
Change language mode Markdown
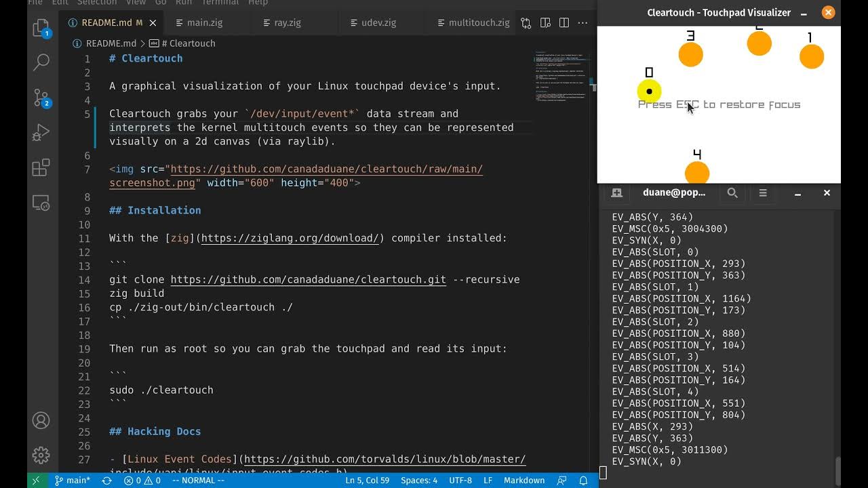point(524,481)
